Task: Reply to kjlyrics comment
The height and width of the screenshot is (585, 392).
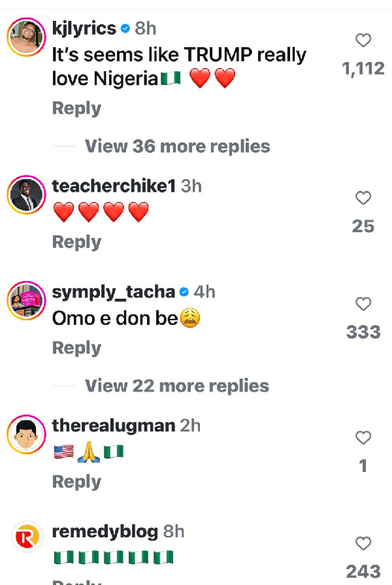Action: (76, 109)
